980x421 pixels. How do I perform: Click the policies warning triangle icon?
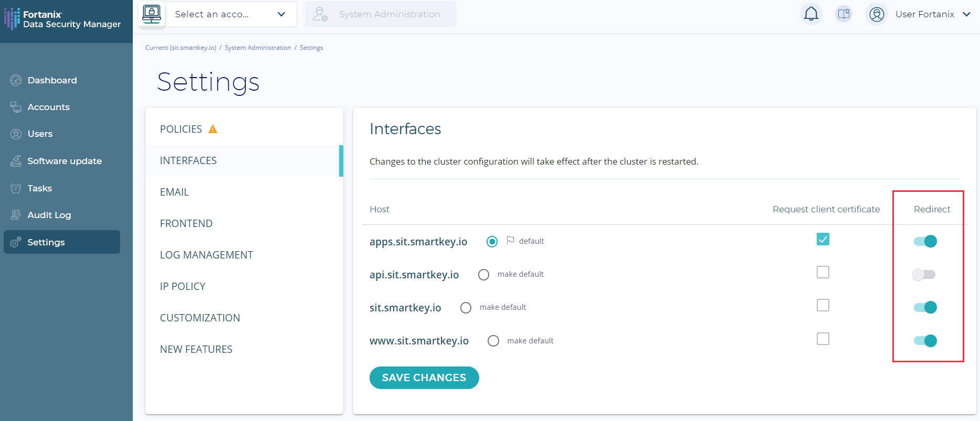213,129
